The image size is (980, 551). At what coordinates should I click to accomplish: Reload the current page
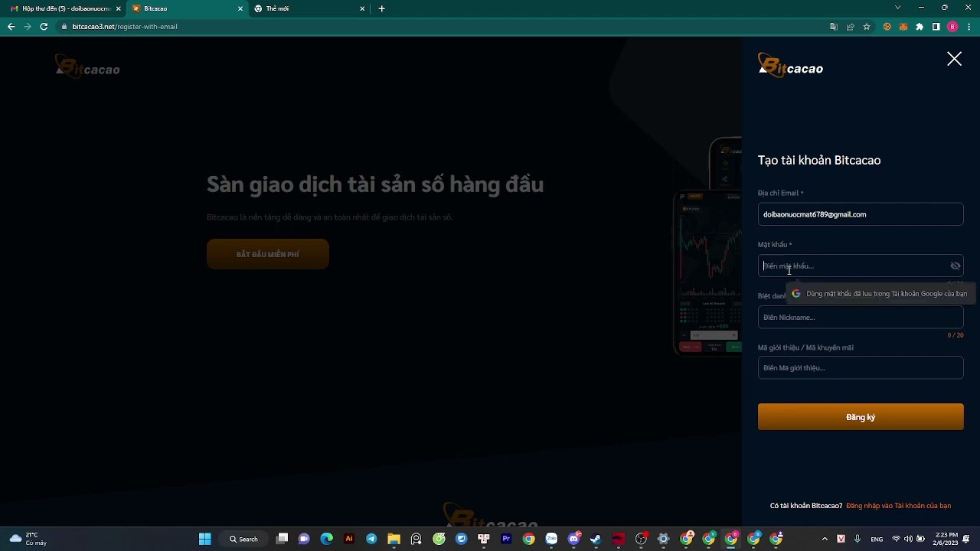coord(44,27)
